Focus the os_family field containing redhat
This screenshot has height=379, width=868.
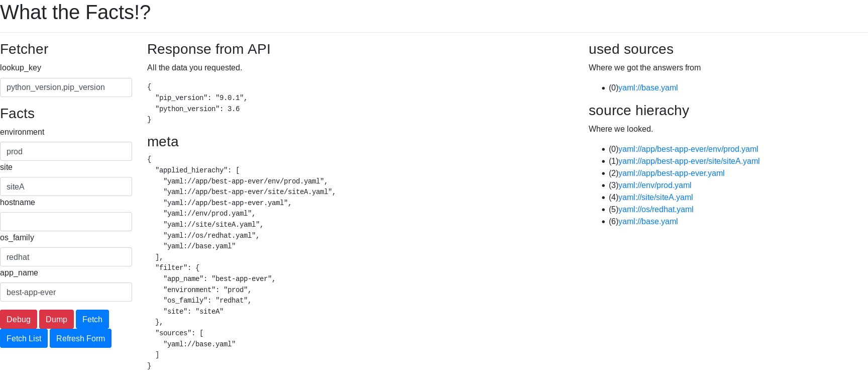coord(66,257)
